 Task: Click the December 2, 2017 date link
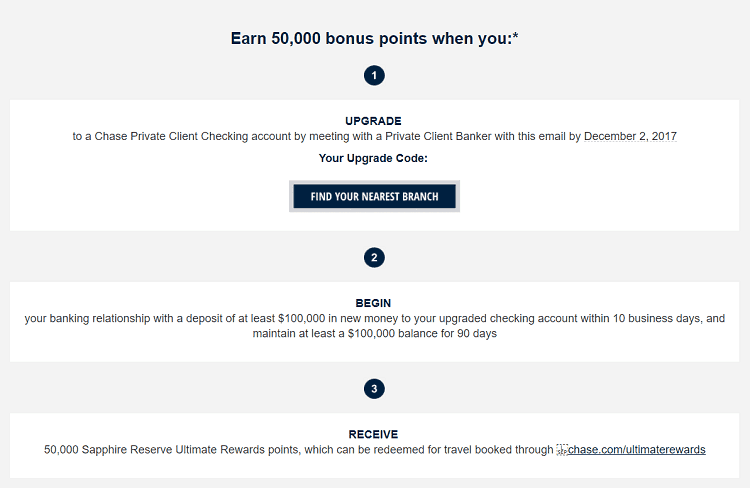point(630,136)
